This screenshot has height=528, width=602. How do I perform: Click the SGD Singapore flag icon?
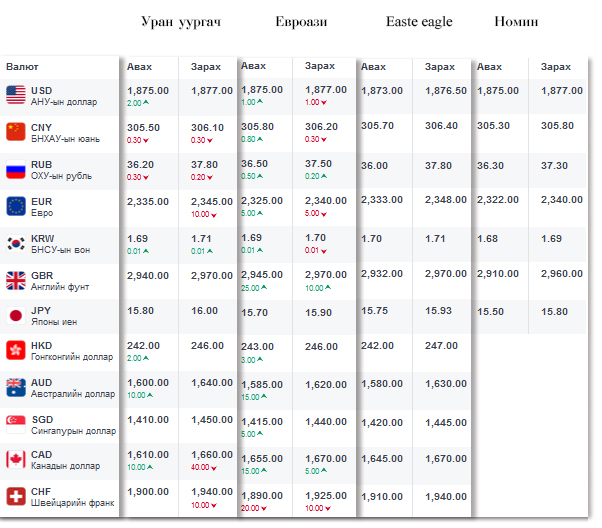(x=16, y=423)
